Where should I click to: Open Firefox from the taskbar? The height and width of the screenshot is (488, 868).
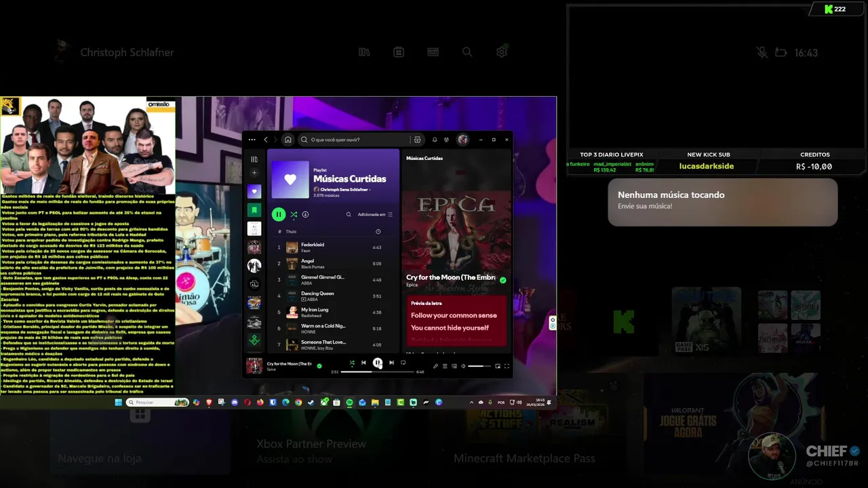260,403
